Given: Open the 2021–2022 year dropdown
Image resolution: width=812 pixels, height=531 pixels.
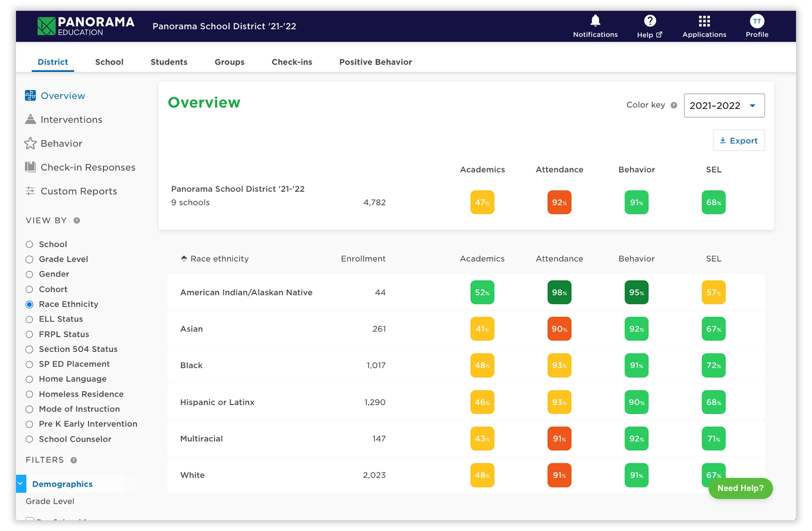Looking at the screenshot, I should click(x=724, y=106).
